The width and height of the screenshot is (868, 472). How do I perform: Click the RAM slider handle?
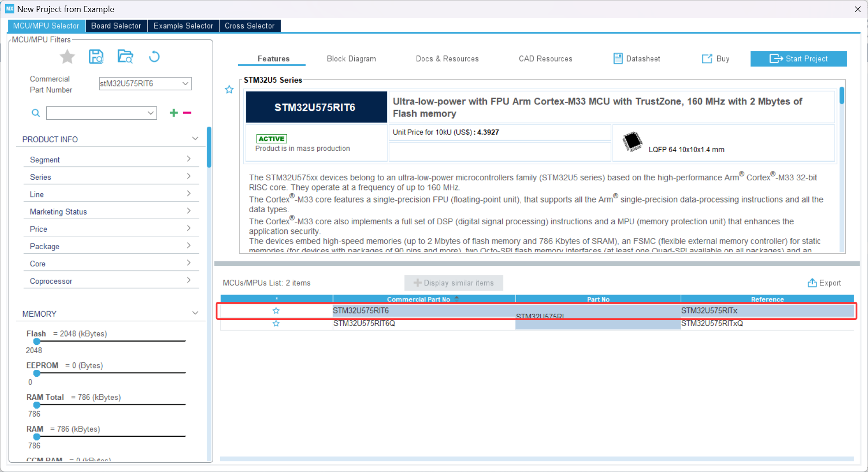tap(37, 436)
